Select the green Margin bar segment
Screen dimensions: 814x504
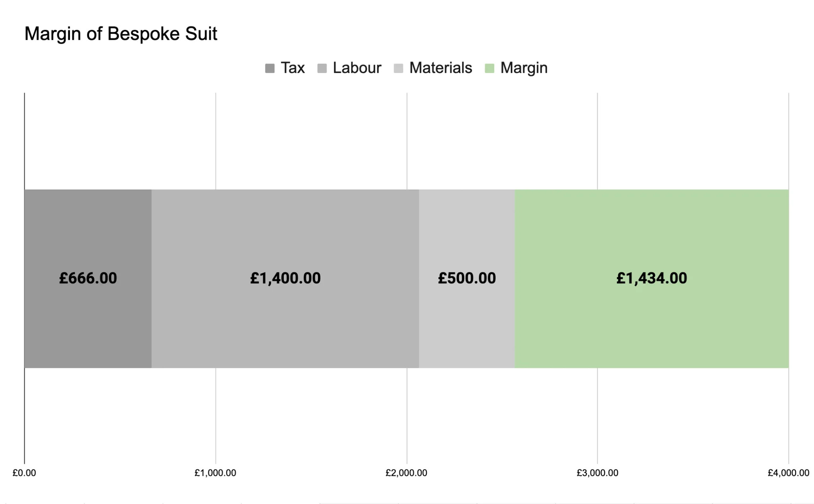point(652,278)
